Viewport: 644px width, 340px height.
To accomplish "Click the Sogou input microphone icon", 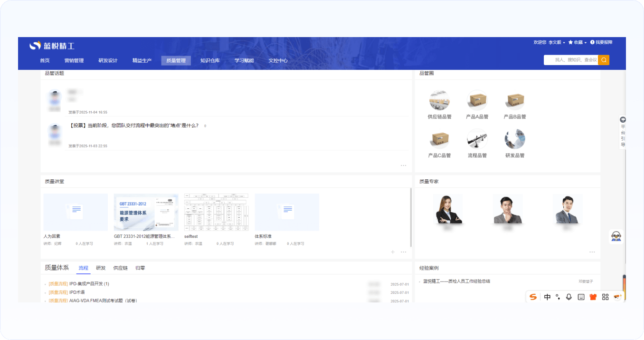I will click(x=568, y=297).
